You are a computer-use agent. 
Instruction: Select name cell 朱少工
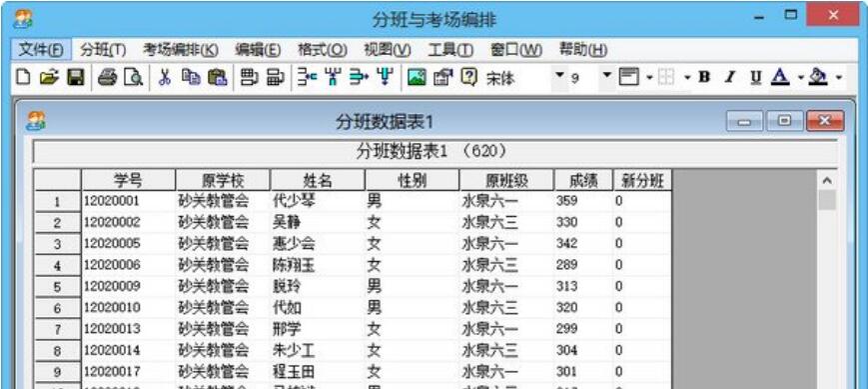pyautogui.click(x=318, y=351)
